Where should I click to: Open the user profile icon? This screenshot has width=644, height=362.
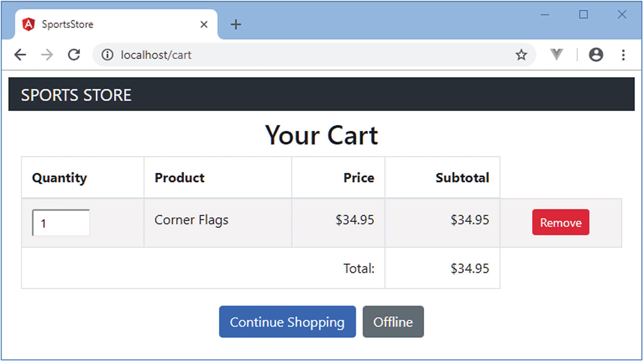pos(596,55)
